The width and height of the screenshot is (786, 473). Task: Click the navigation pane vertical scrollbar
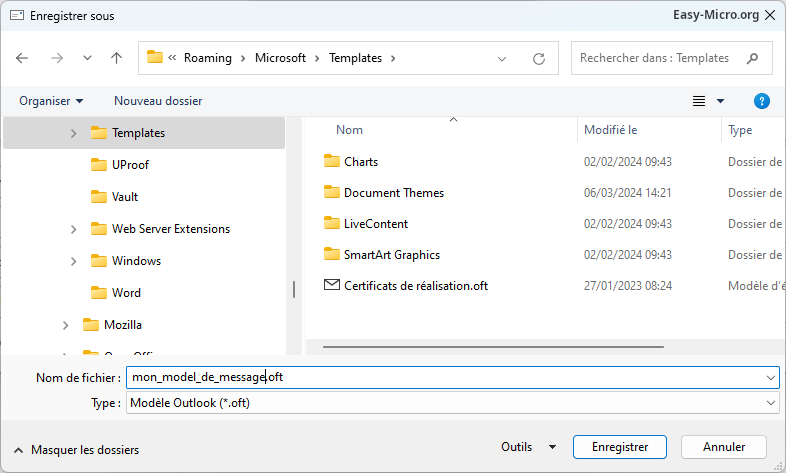pyautogui.click(x=294, y=290)
